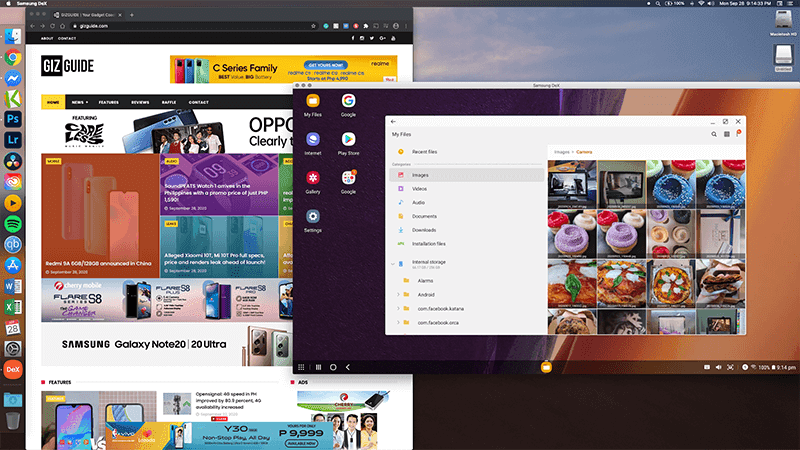
Task: Tap the DeX taskbar back arrow
Action: click(x=348, y=367)
